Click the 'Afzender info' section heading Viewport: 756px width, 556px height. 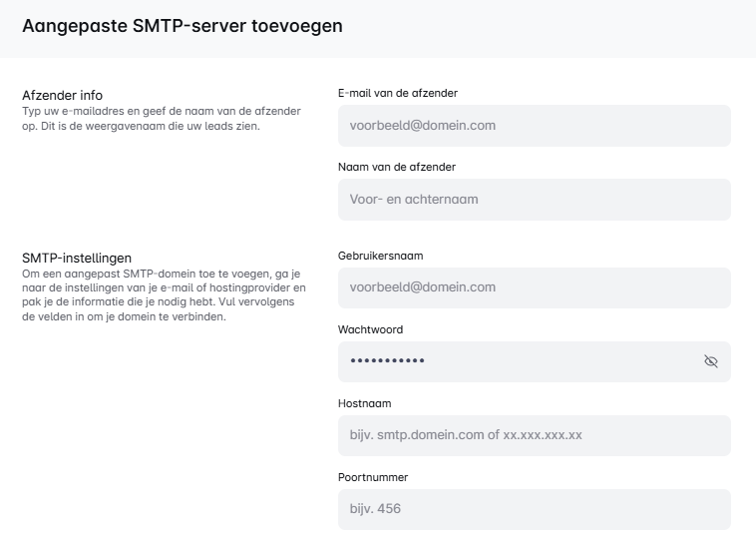tap(63, 95)
